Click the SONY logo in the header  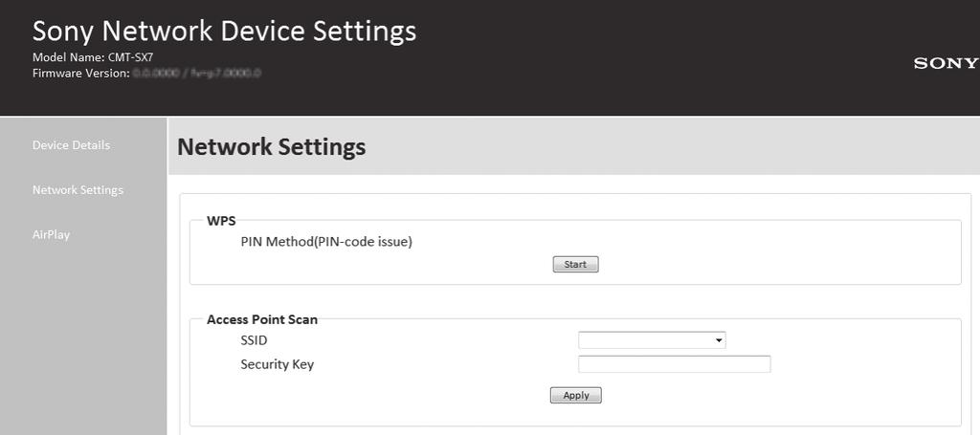tap(947, 63)
